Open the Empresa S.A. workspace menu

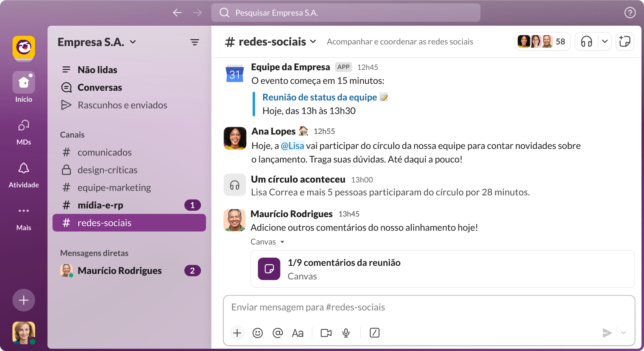pos(97,42)
